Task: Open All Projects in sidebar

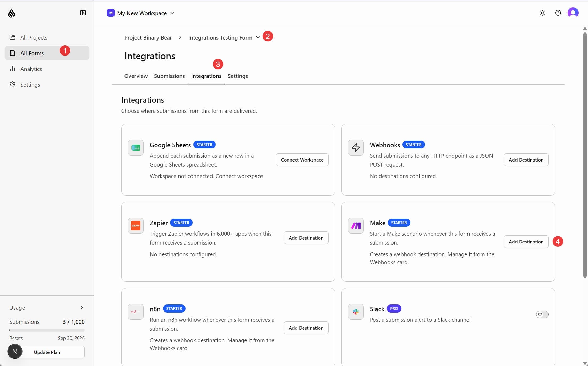Action: [x=47, y=37]
